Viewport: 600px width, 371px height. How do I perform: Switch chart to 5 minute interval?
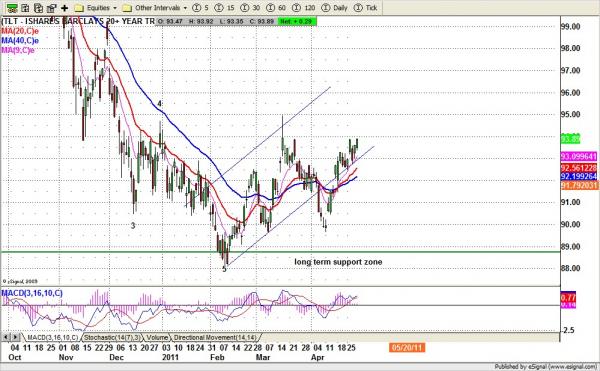tap(201, 8)
